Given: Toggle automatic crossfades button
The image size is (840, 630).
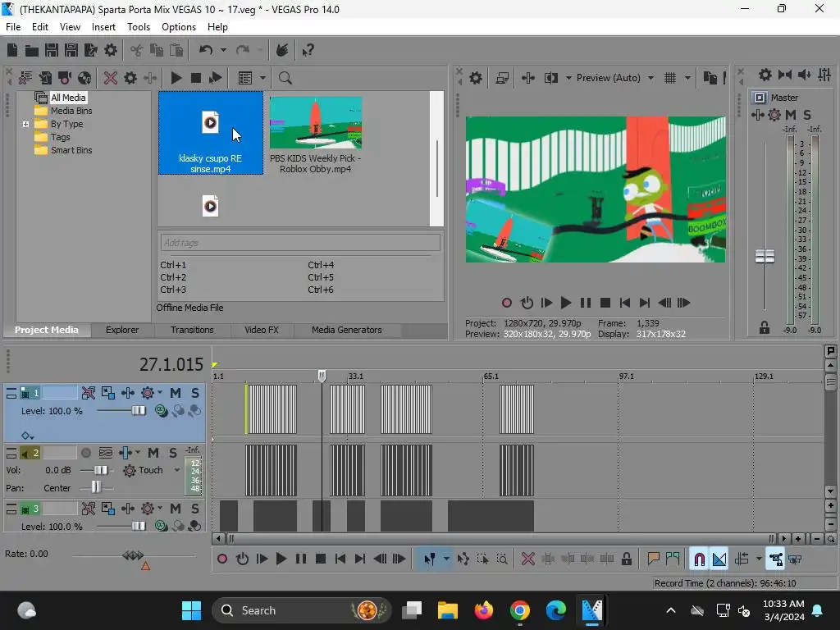Looking at the screenshot, I should tap(719, 559).
